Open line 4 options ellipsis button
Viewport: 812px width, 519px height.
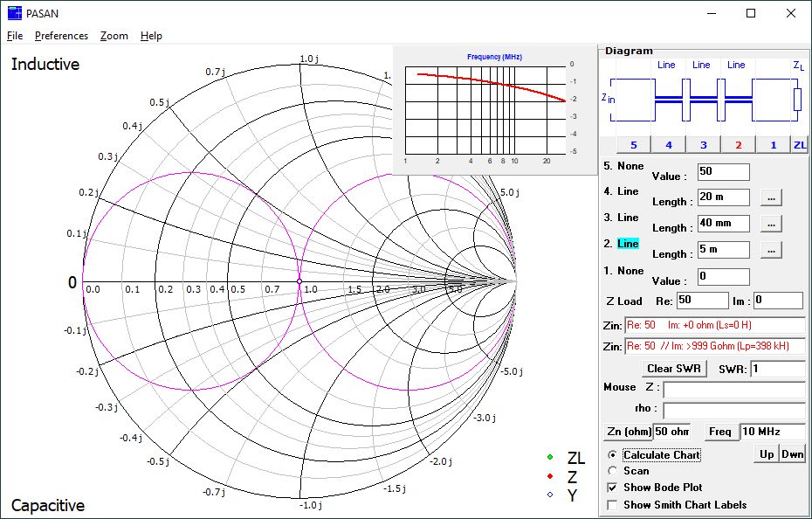pos(771,197)
